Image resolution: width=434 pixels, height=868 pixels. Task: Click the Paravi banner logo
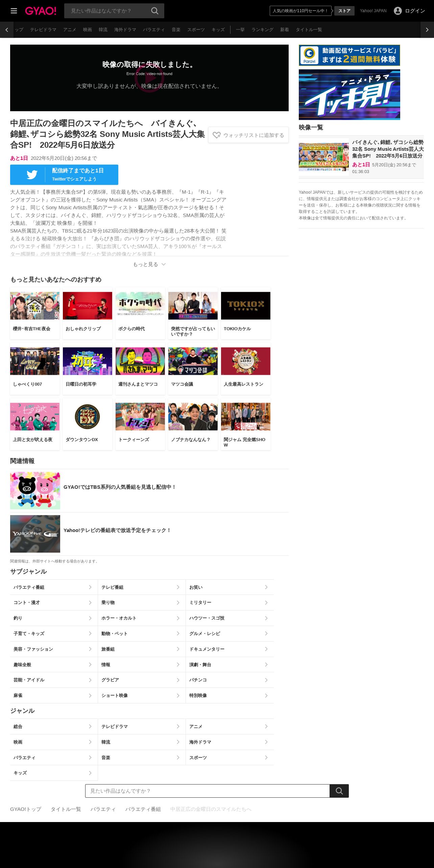[x=309, y=55]
